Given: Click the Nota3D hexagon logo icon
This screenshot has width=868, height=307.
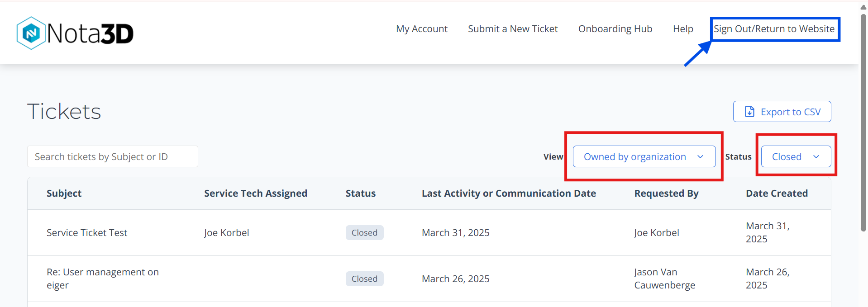Looking at the screenshot, I should [x=31, y=33].
